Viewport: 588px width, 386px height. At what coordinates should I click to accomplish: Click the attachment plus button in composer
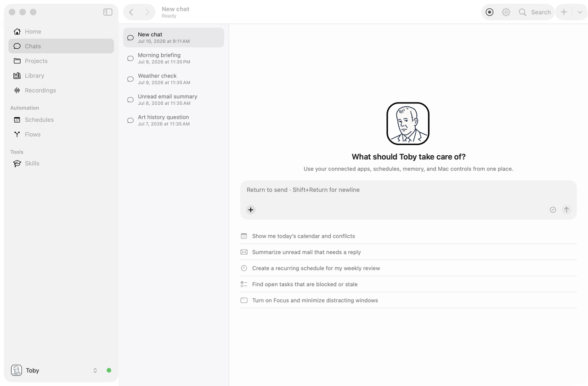click(251, 210)
